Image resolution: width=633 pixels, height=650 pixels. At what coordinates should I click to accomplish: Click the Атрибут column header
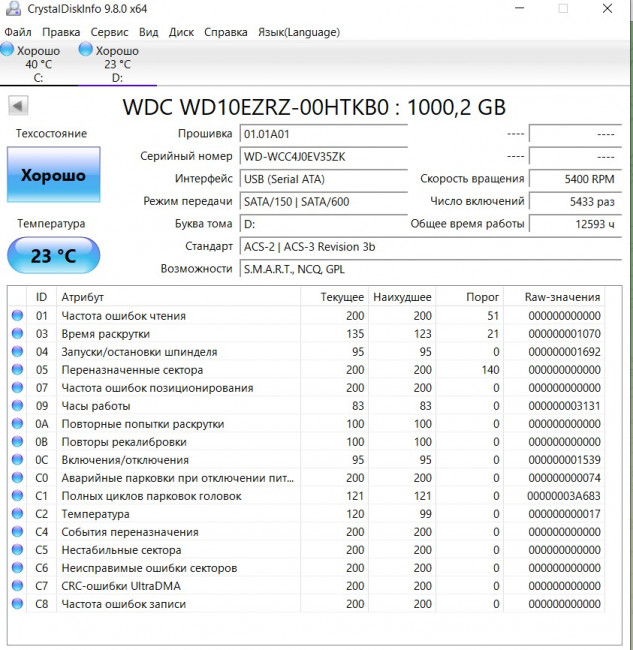(x=178, y=297)
